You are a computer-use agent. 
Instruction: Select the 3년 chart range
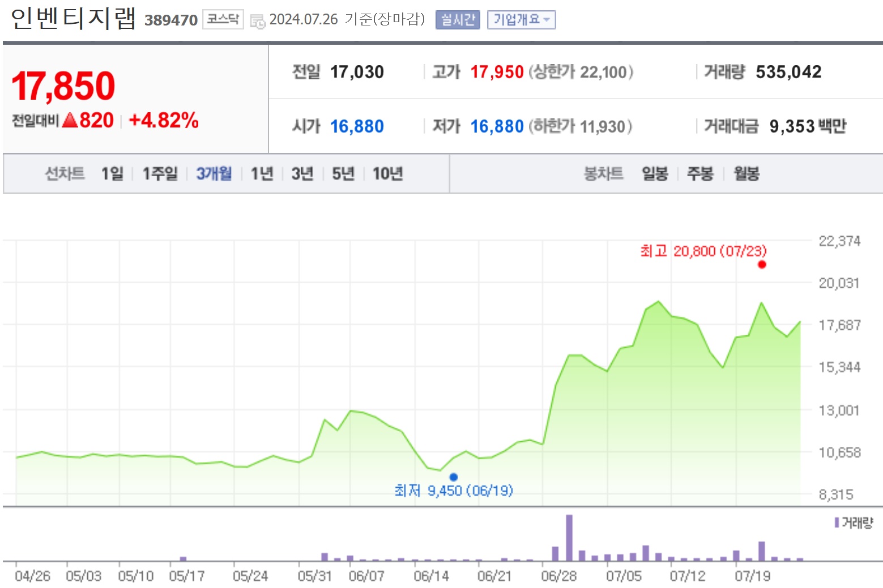302,173
